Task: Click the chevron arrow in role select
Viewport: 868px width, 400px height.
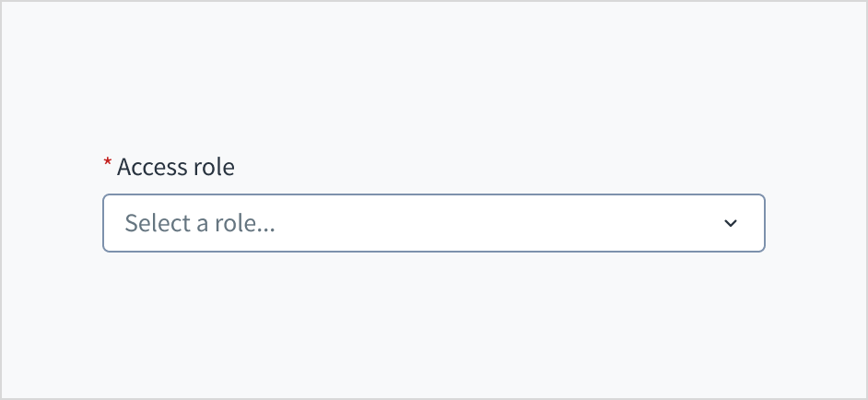Action: pos(731,223)
